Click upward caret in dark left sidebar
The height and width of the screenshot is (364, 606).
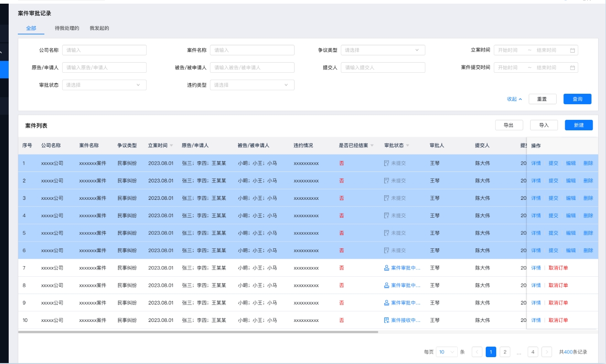1,53
